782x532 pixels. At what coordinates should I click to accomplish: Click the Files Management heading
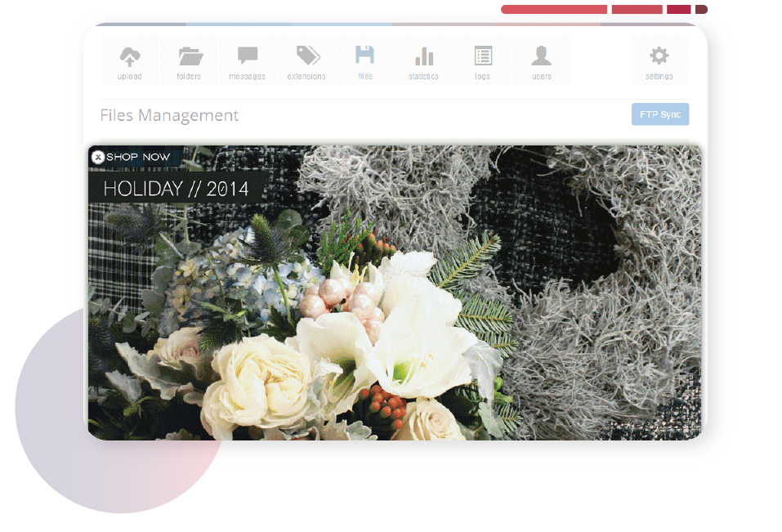click(x=169, y=115)
